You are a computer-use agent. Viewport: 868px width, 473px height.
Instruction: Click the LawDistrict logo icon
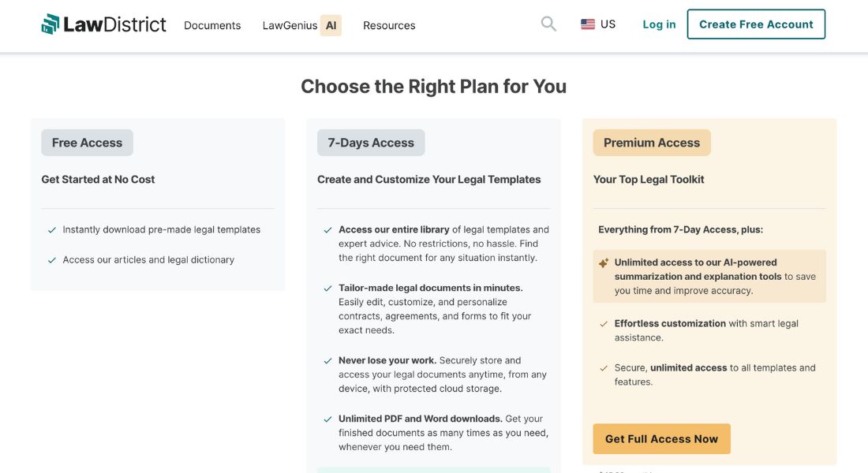click(x=51, y=24)
